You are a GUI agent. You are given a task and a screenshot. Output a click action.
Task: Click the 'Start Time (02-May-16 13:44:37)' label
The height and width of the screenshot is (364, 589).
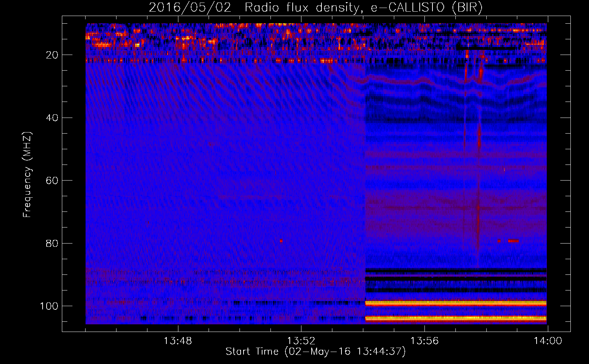pyautogui.click(x=316, y=352)
